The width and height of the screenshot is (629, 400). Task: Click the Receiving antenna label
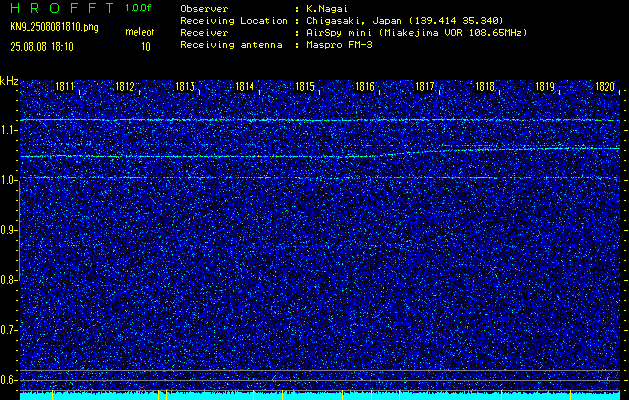point(231,45)
